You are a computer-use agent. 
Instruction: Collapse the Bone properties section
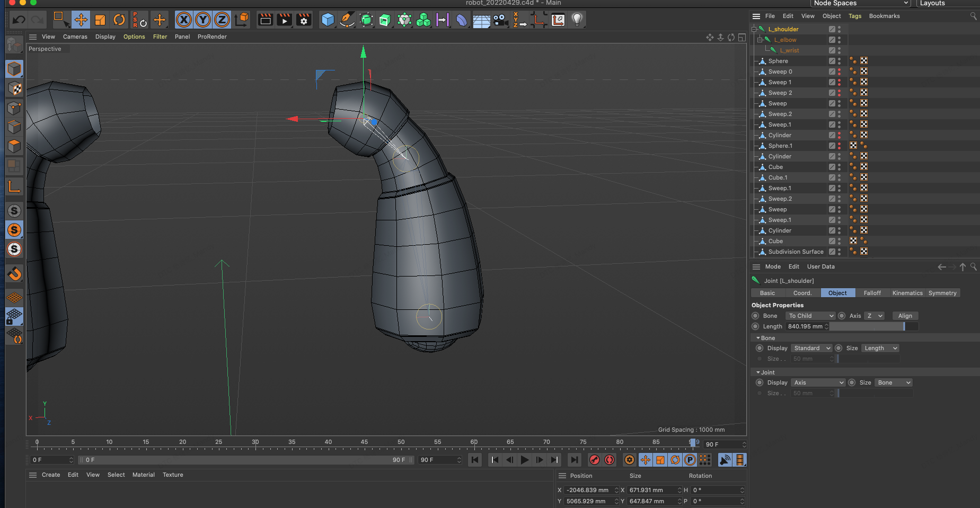tap(758, 338)
